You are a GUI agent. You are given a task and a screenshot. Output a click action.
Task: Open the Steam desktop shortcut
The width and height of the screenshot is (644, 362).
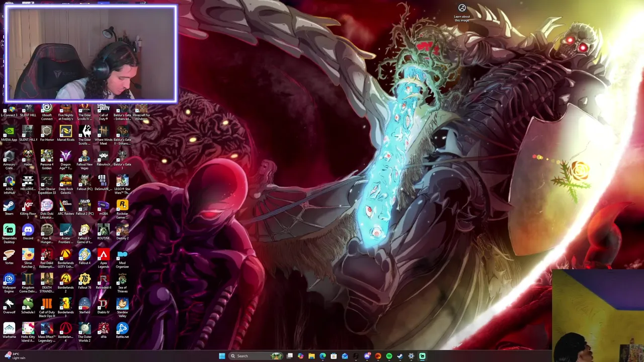point(9,209)
